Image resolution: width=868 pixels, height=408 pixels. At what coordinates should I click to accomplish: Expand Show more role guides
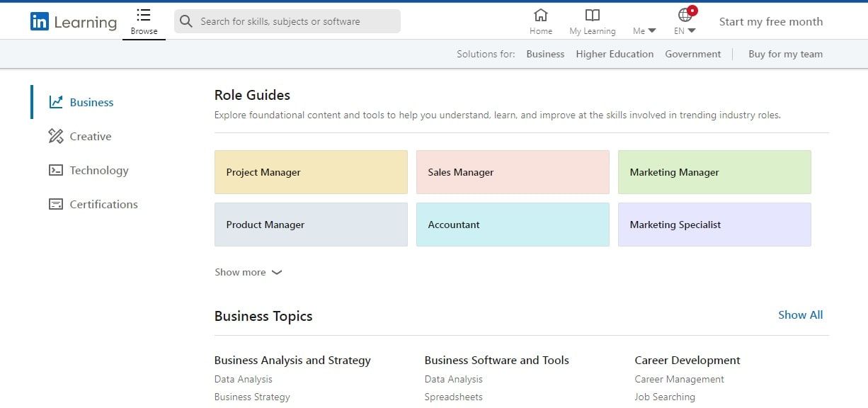[x=249, y=272]
